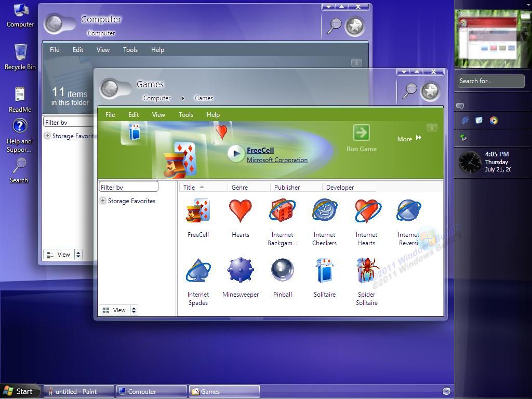Go back in the Games window
The height and width of the screenshot is (399, 532).
tap(110, 88)
